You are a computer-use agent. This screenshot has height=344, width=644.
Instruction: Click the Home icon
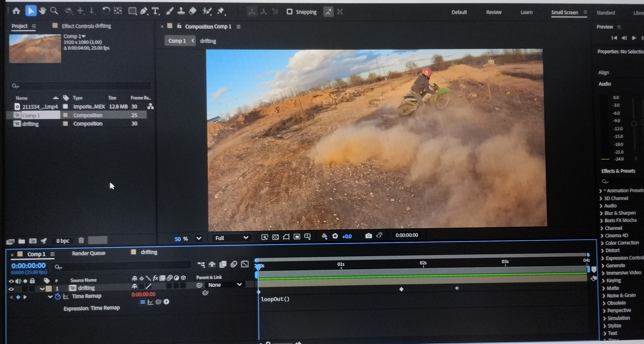pos(16,11)
